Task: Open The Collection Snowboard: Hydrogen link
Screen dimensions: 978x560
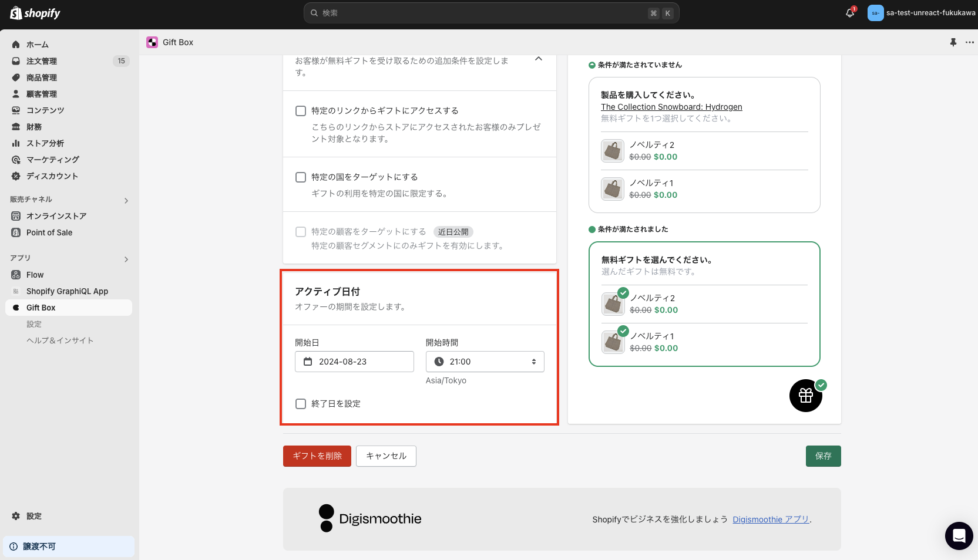Action: tap(671, 106)
